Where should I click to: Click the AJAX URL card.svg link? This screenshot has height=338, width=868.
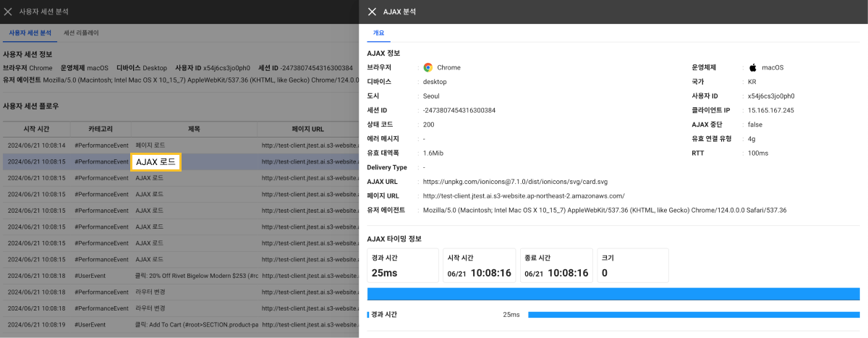click(515, 182)
